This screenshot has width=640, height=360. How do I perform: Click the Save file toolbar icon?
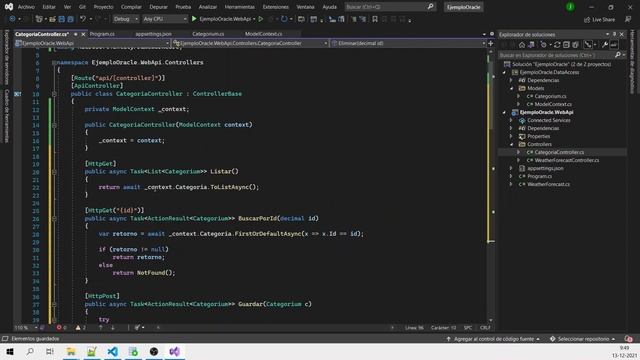pyautogui.click(x=62, y=19)
